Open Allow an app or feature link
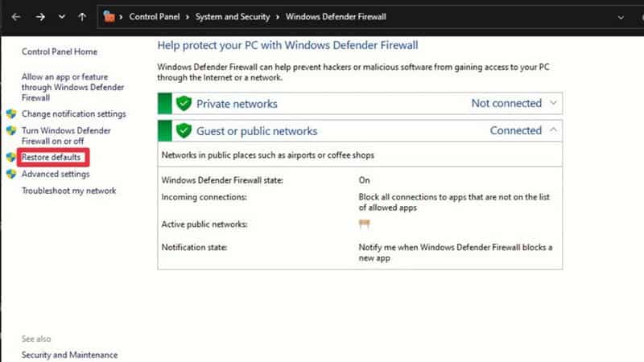644x362 pixels. coord(65,87)
